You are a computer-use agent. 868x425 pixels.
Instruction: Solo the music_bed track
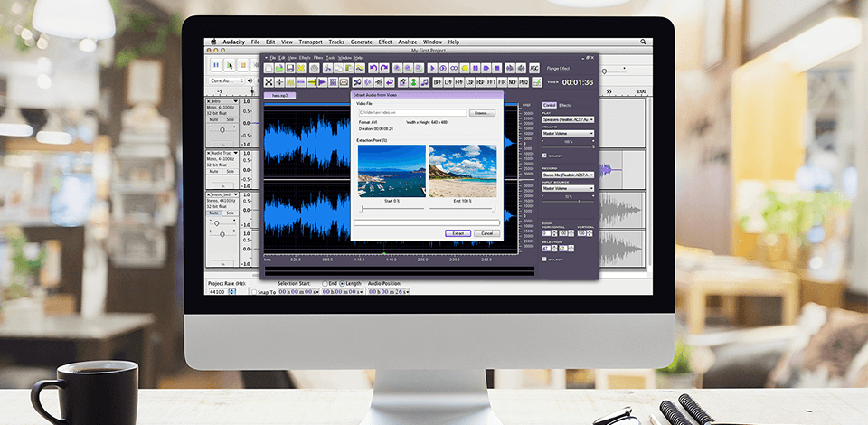231,213
